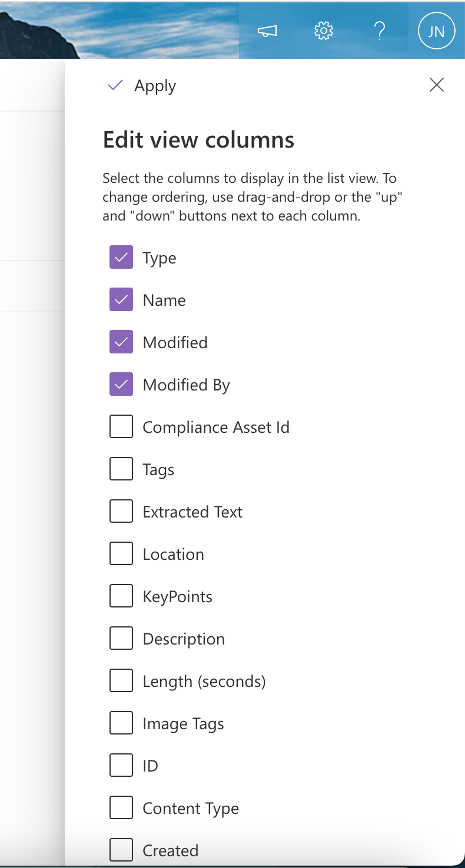Open the Settings gear icon
This screenshot has width=465, height=868.
pos(324,31)
